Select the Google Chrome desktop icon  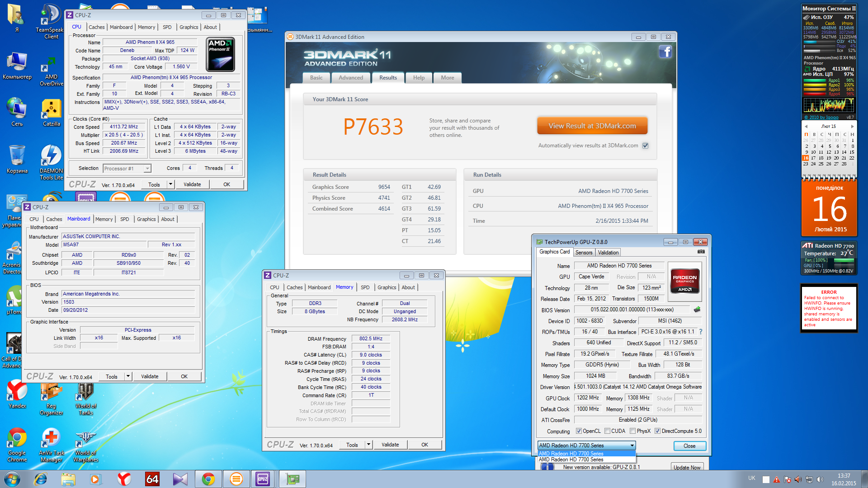click(x=17, y=445)
